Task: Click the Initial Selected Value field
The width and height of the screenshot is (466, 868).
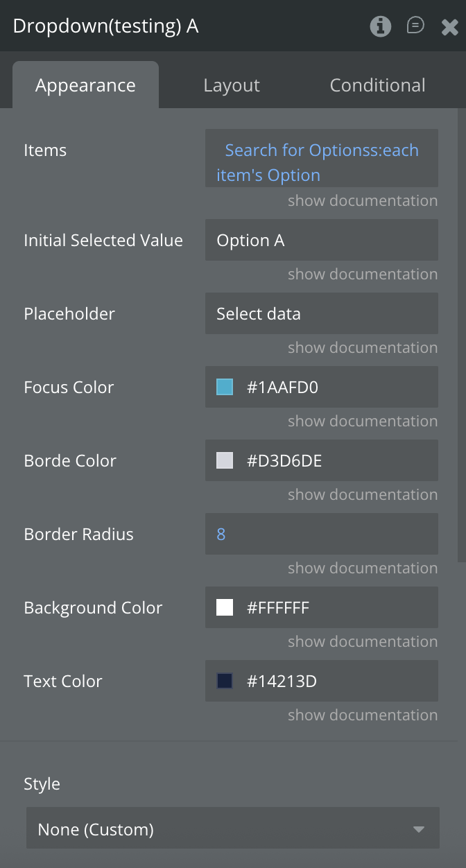Action: click(321, 241)
